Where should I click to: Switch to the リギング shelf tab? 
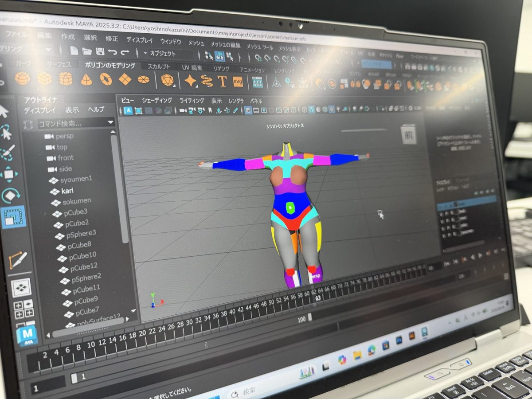coord(221,69)
